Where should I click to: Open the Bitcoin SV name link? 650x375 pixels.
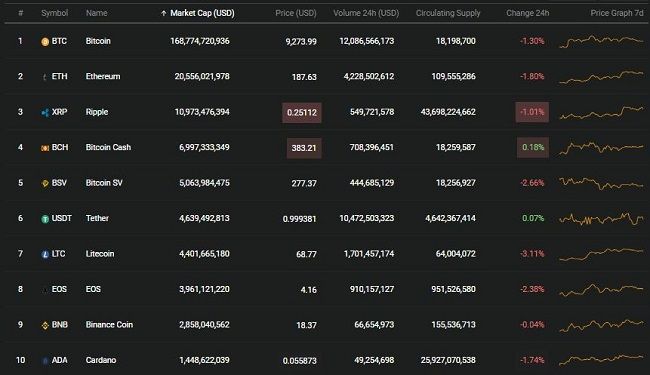coord(104,183)
